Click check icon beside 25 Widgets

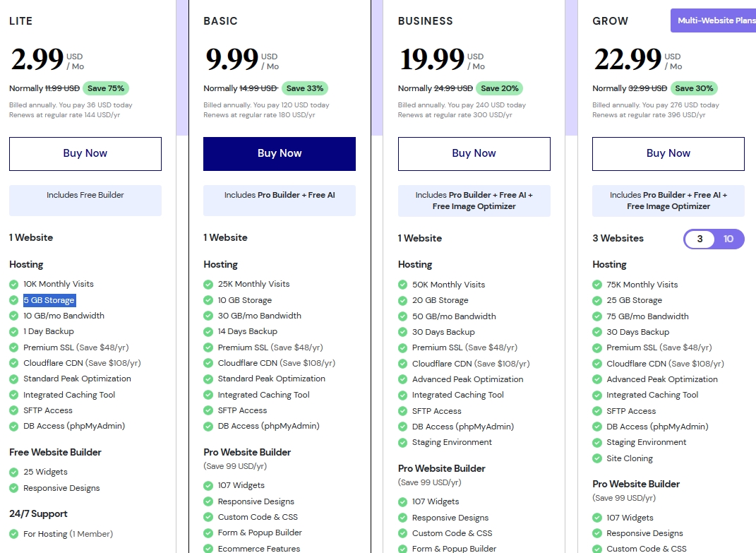click(14, 472)
